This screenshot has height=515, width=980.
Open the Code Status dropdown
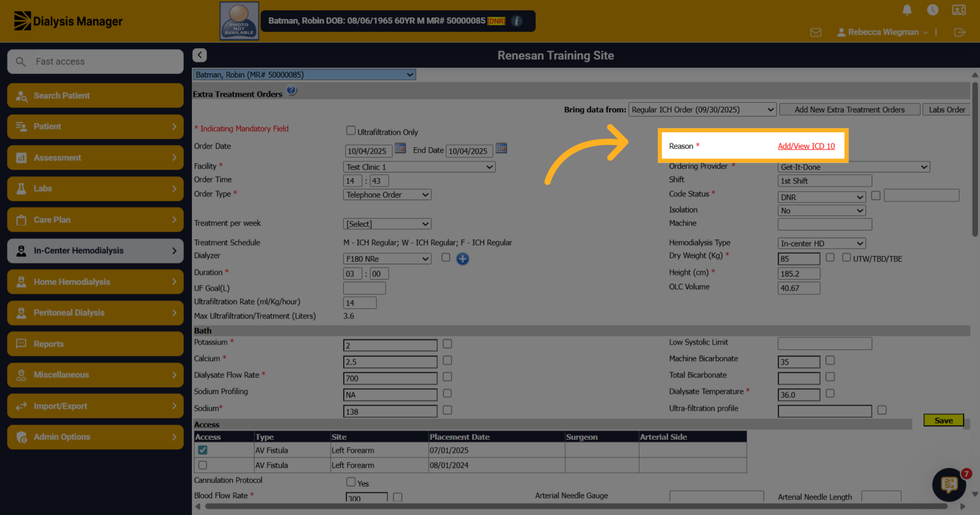click(x=822, y=197)
